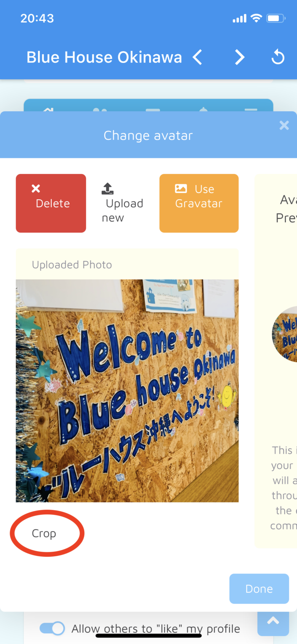Delete the current avatar
This screenshot has width=297, height=644.
tap(51, 203)
